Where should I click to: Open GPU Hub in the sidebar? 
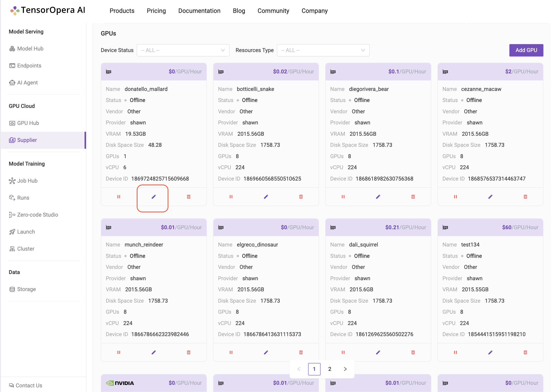(24, 123)
